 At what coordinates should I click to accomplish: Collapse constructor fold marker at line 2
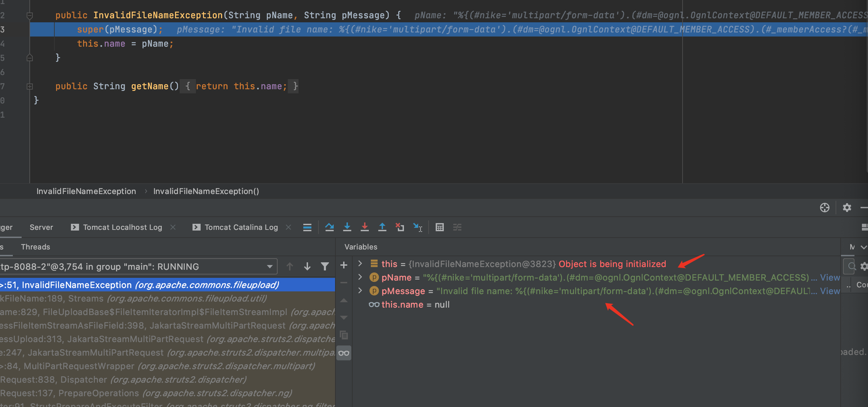30,16
